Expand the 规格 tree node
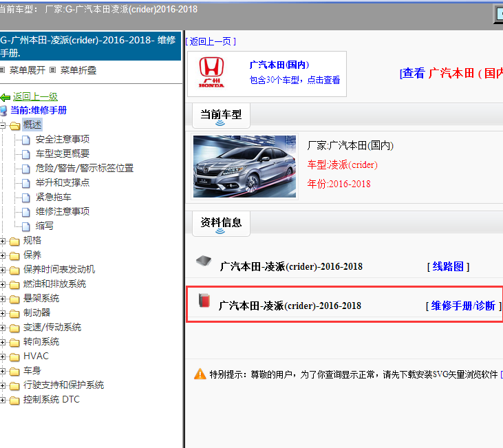Viewport: 503px width, 448px height. pyautogui.click(x=2, y=241)
